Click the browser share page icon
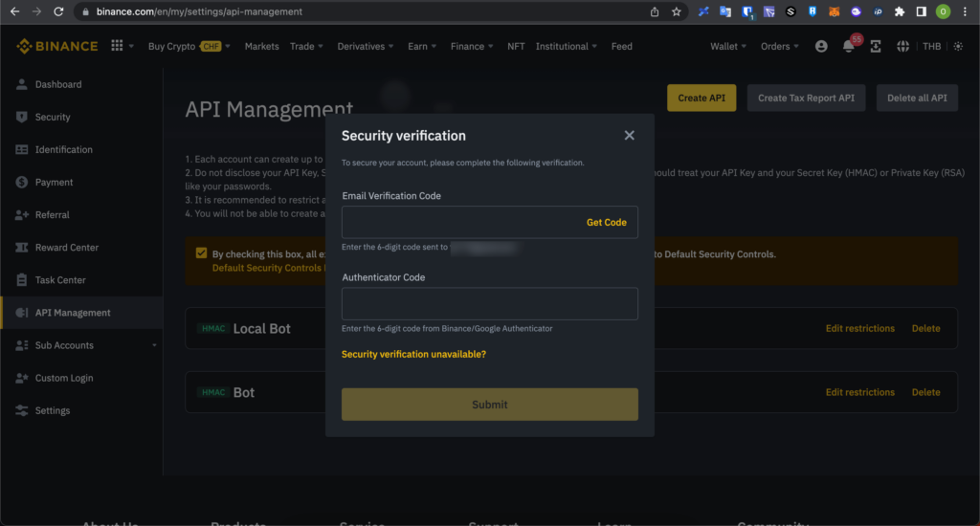Viewport: 980px width, 526px height. (x=655, y=11)
